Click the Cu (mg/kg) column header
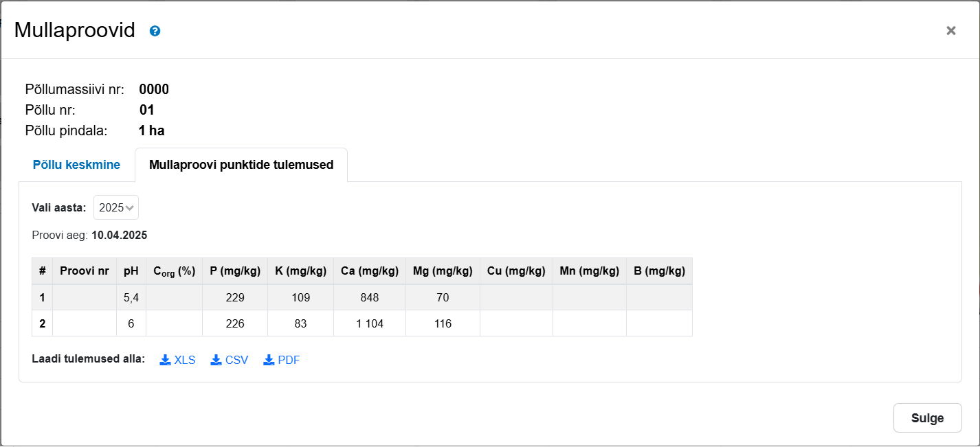This screenshot has height=447, width=980. point(516,271)
